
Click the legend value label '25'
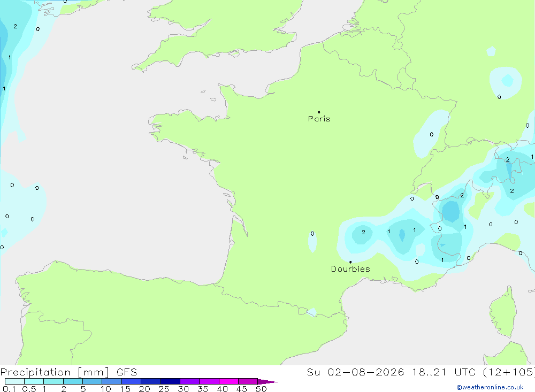tap(164, 389)
